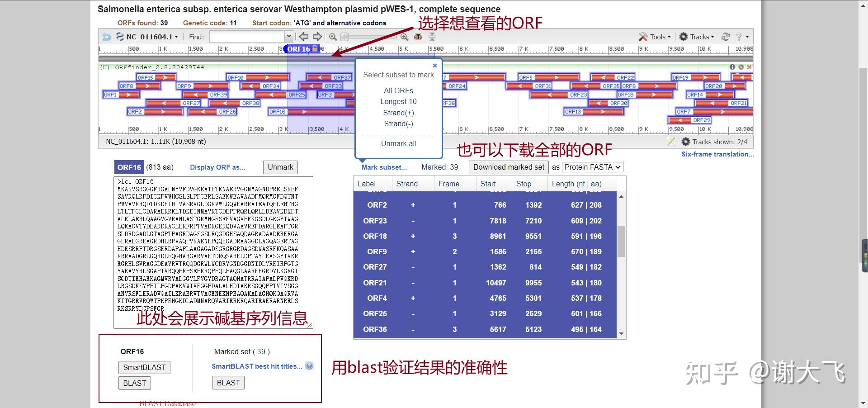Click the zoom level slider handle
Image resolution: width=868 pixels, height=408 pixels.
tap(344, 37)
